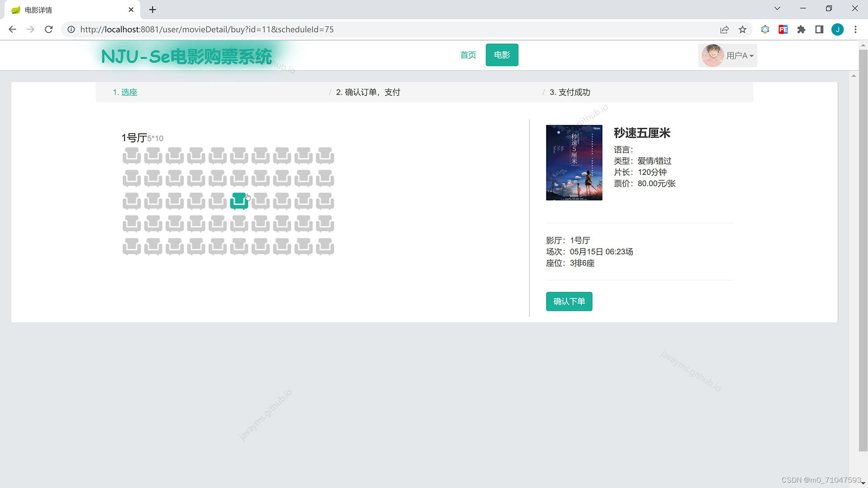The width and height of the screenshot is (868, 488).
Task: Open the Chrome profile J avatar
Action: [837, 29]
